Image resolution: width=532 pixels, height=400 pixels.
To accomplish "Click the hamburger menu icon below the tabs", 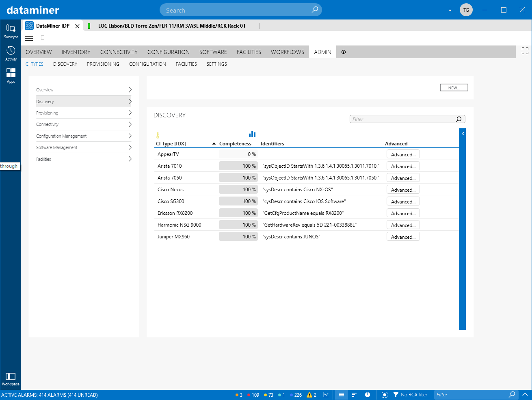I will pos(29,38).
